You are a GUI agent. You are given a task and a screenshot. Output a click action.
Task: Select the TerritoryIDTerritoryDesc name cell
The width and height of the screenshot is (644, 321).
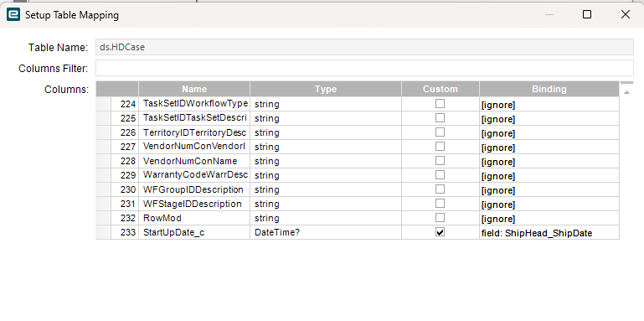(194, 132)
